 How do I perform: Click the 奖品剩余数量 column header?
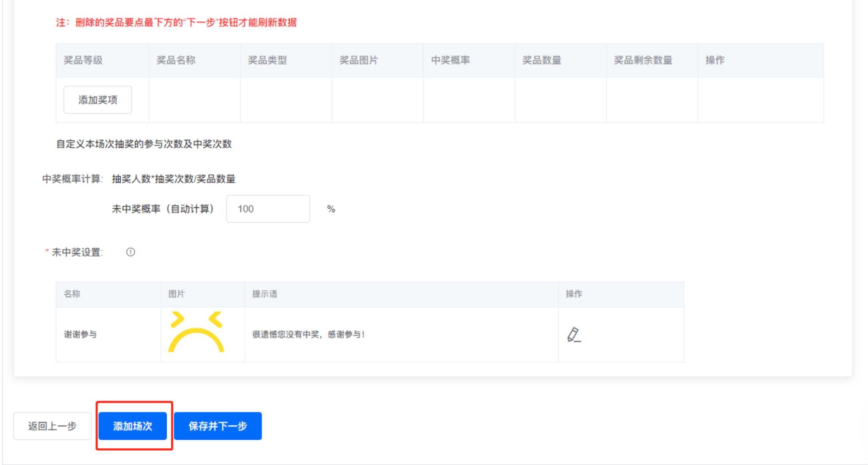(x=643, y=60)
